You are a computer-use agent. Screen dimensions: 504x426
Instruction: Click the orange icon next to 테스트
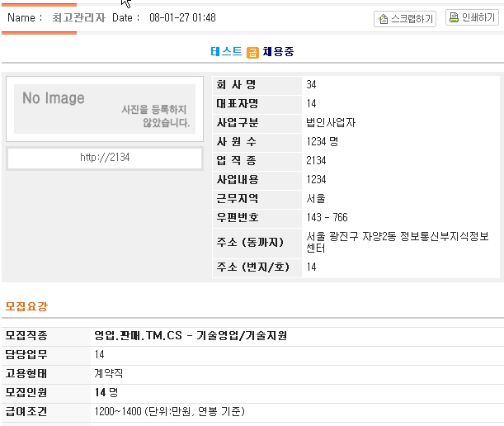253,52
